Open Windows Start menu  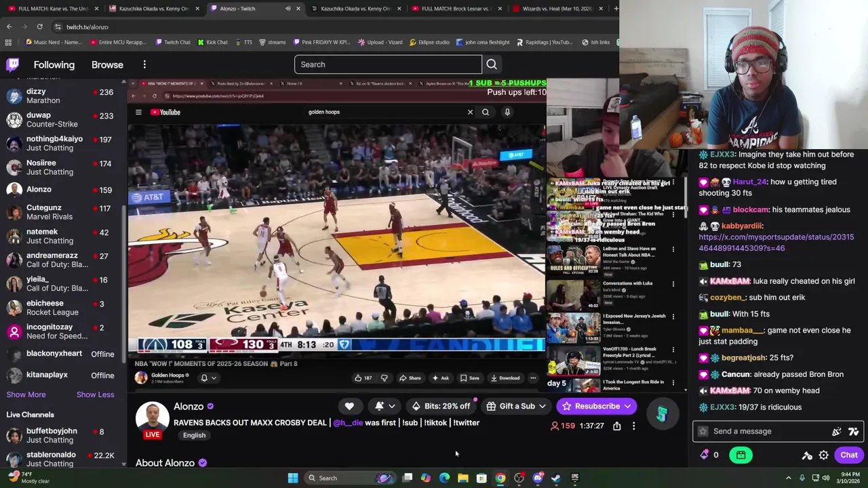(293, 478)
